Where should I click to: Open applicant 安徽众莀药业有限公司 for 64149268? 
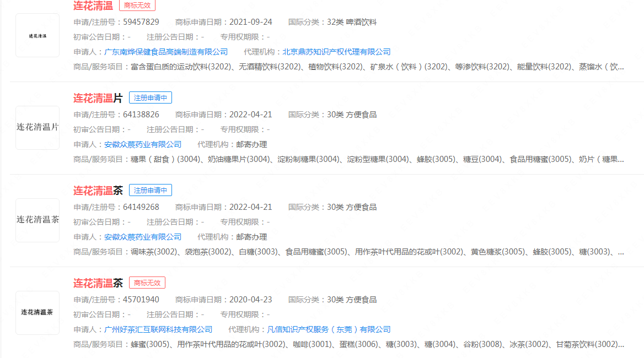[142, 237]
